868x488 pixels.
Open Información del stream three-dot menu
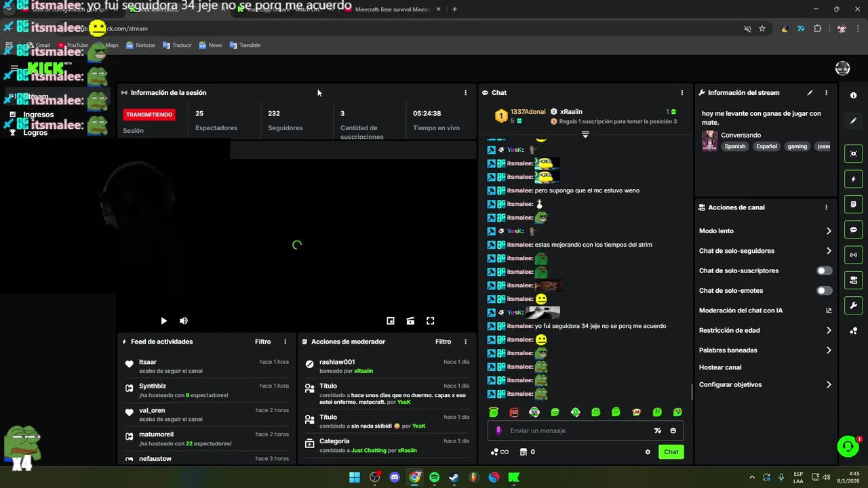pos(826,93)
